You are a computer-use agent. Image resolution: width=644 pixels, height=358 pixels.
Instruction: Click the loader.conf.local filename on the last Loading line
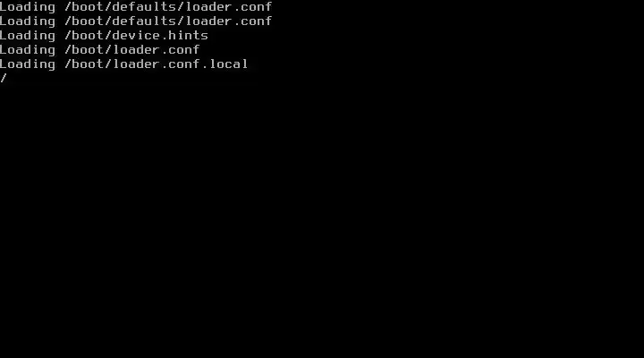pyautogui.click(x=181, y=64)
